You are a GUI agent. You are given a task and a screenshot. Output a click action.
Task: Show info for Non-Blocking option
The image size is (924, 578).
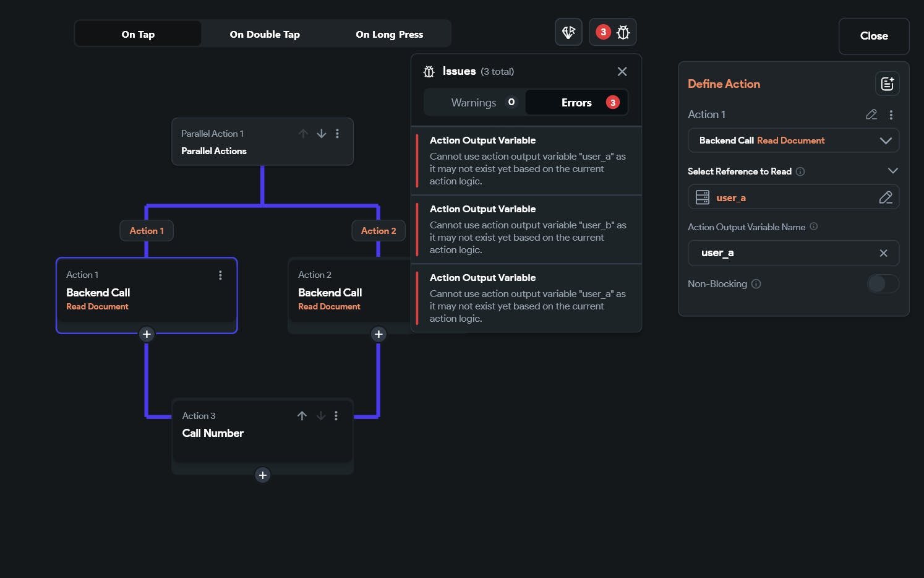(756, 284)
